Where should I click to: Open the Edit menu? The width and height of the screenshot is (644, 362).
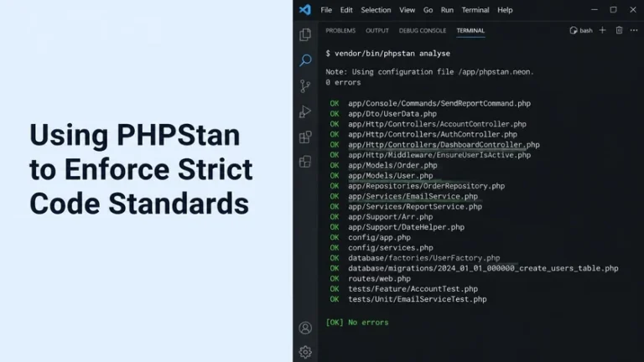[x=346, y=10]
